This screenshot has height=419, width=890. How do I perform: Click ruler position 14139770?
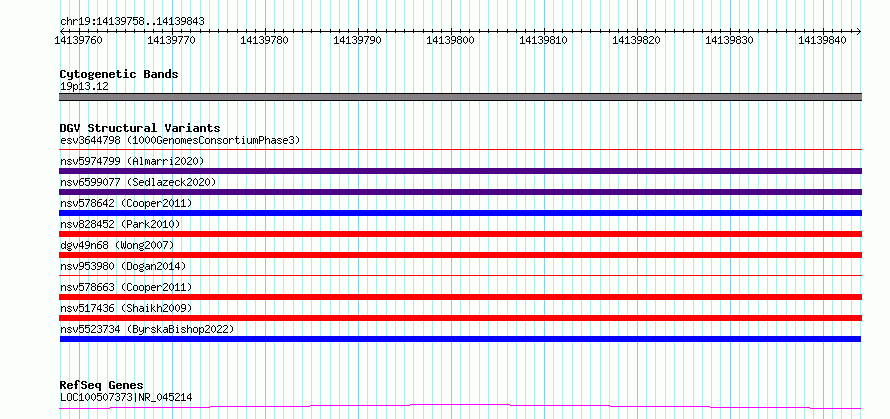coord(171,40)
